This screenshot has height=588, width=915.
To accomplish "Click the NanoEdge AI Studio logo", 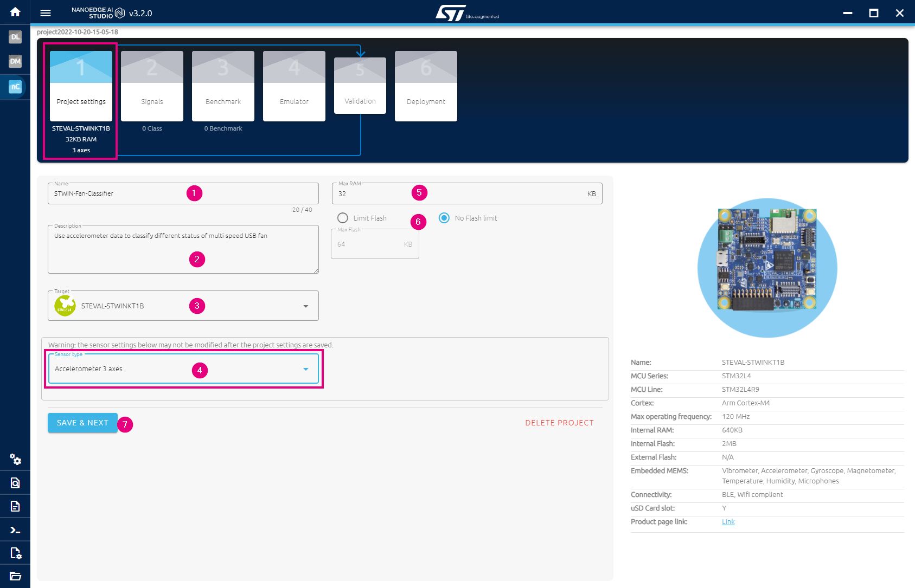I will click(98, 13).
